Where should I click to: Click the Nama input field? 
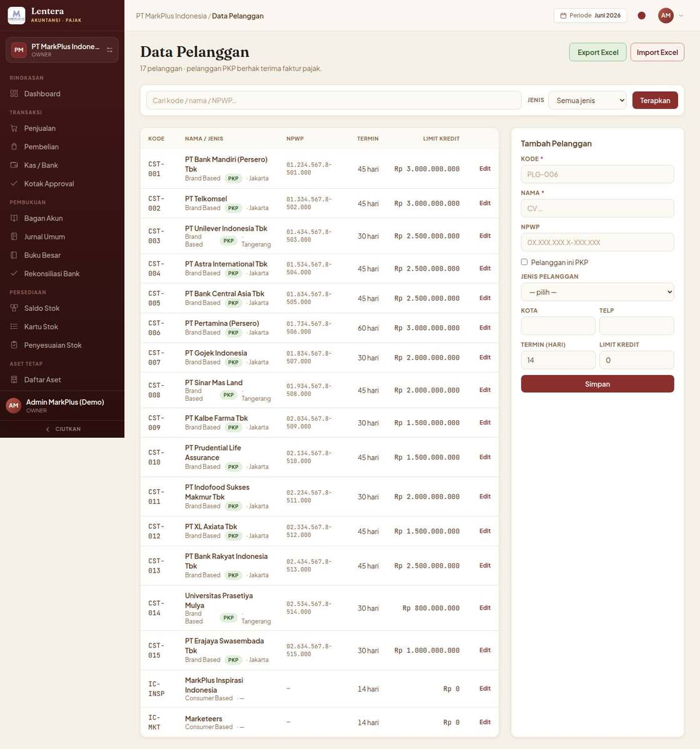[x=597, y=208]
